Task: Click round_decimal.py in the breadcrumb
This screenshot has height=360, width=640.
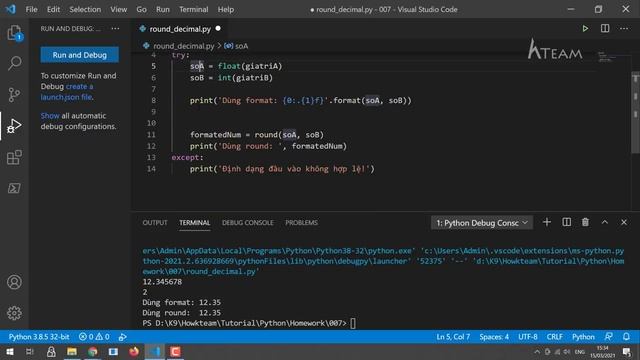Action: point(183,46)
